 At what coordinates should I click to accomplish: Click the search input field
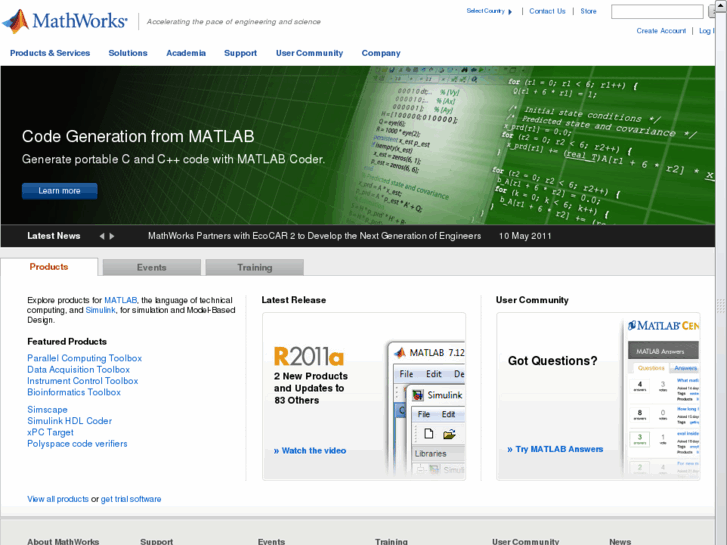pyautogui.click(x=657, y=12)
